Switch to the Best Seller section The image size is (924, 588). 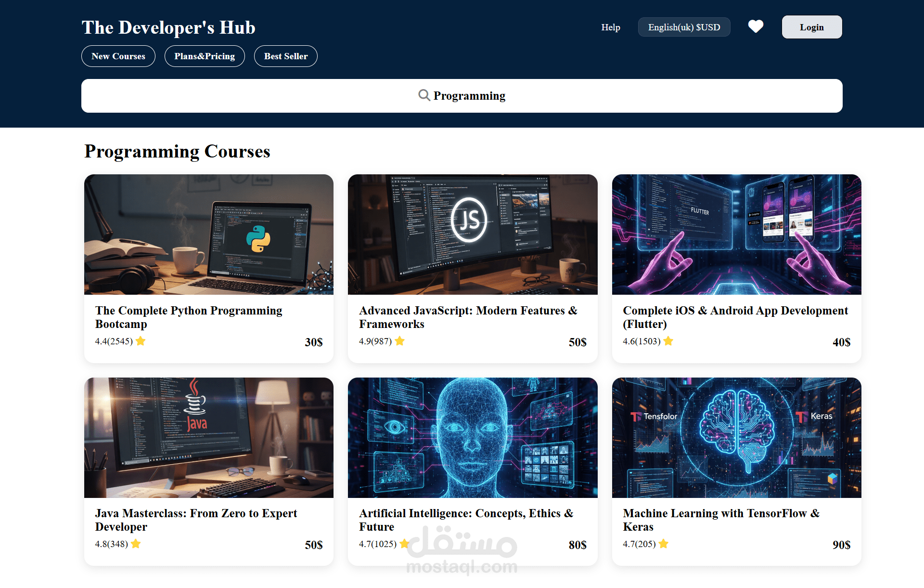[x=285, y=56]
